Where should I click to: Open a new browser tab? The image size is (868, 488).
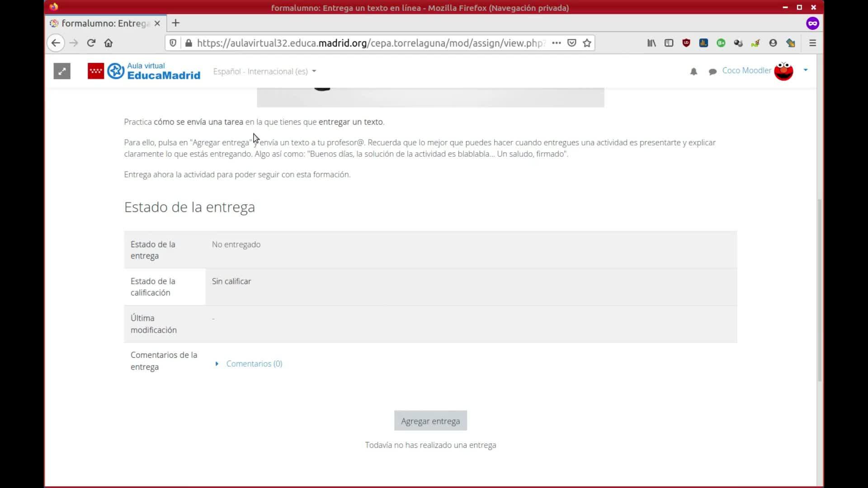pyautogui.click(x=176, y=23)
